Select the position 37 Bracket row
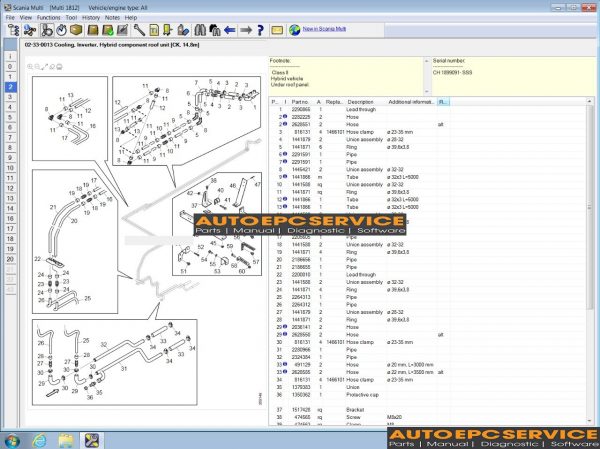 click(427, 410)
